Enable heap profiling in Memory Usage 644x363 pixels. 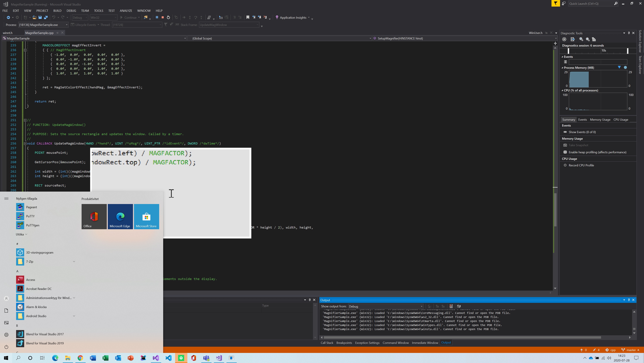(x=597, y=152)
